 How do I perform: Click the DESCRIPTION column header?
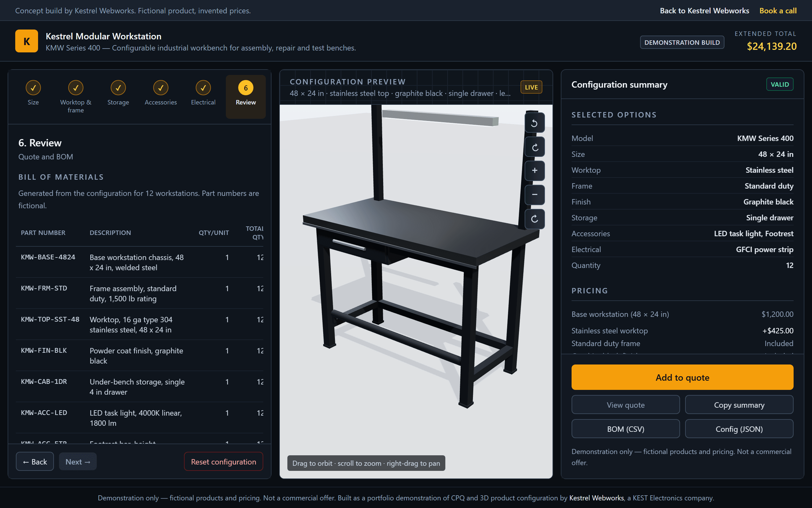pyautogui.click(x=110, y=232)
